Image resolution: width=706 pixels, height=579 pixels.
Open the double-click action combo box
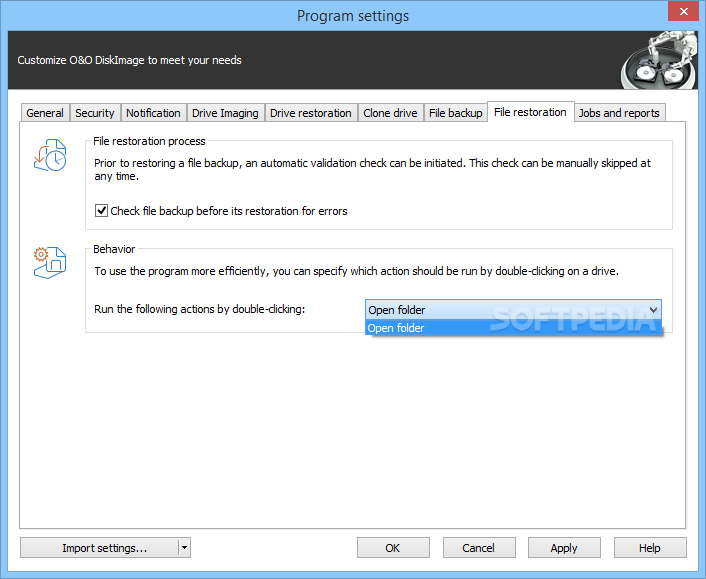coord(513,310)
